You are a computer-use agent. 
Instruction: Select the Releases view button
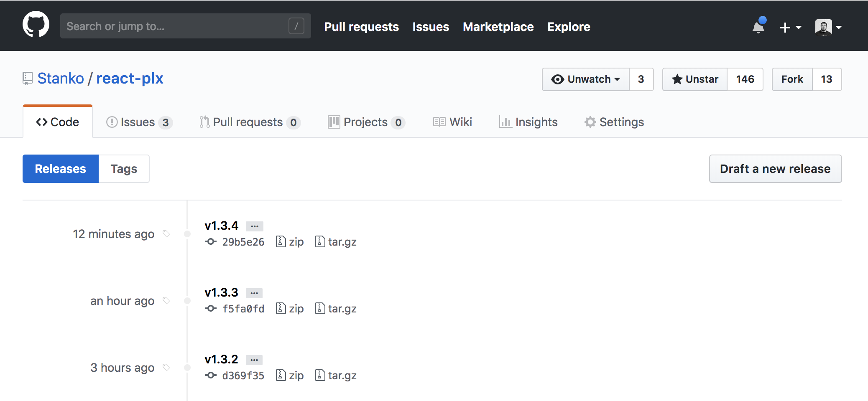(61, 169)
